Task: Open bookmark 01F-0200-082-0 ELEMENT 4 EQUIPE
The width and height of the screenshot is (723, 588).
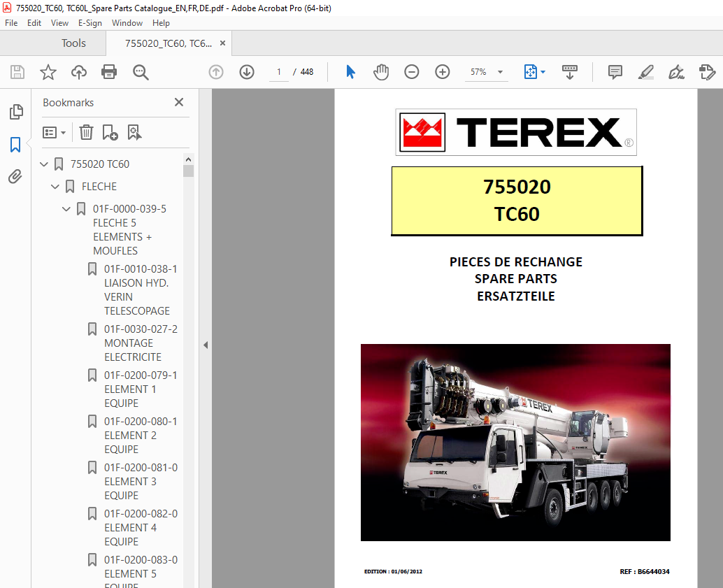Action: point(141,528)
